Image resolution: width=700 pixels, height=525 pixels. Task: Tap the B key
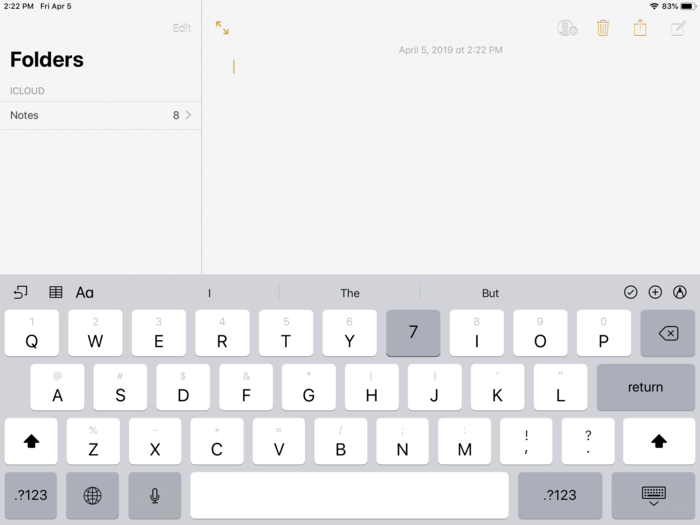pos(341,441)
